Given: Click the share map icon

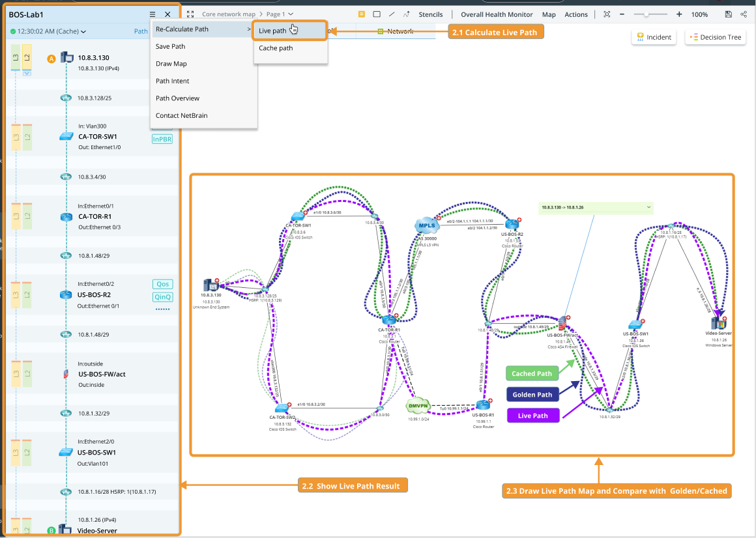Looking at the screenshot, I should pyautogui.click(x=744, y=14).
